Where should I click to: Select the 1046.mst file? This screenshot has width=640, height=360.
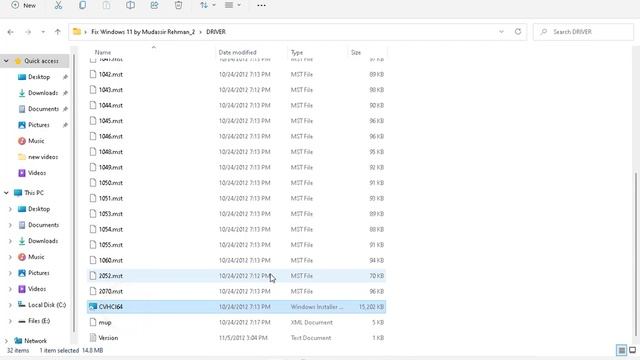[x=237, y=136]
